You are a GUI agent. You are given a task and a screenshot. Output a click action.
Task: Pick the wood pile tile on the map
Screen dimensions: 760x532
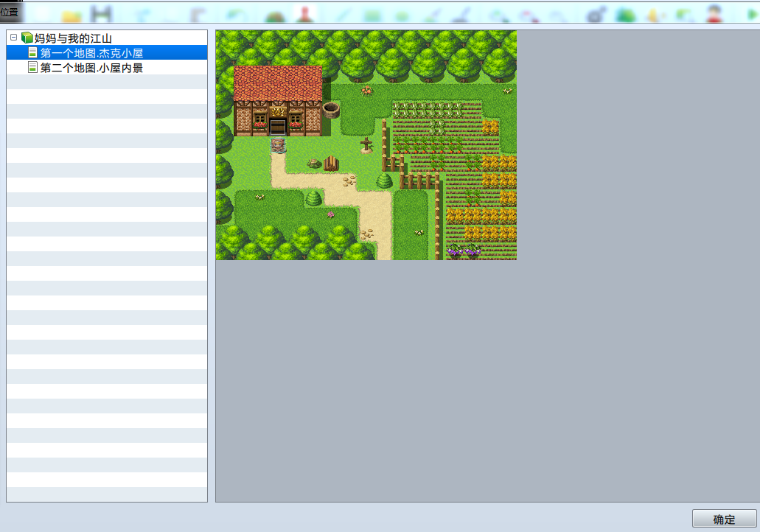(x=331, y=164)
